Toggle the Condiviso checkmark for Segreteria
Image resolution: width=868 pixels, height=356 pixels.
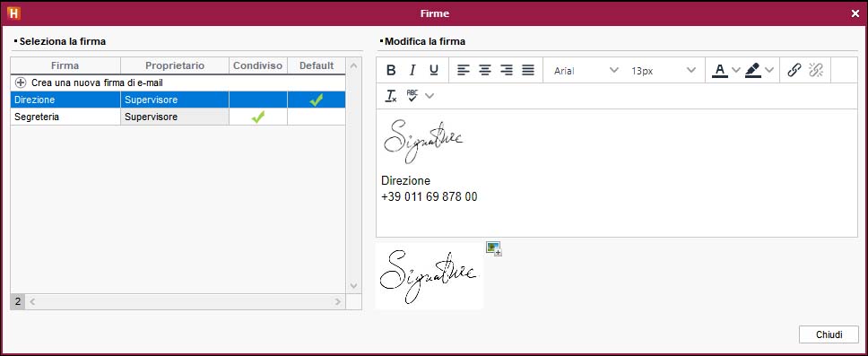[258, 117]
